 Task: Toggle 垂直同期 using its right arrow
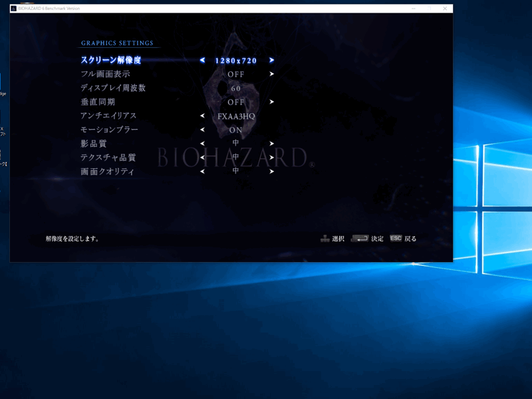pos(271,102)
